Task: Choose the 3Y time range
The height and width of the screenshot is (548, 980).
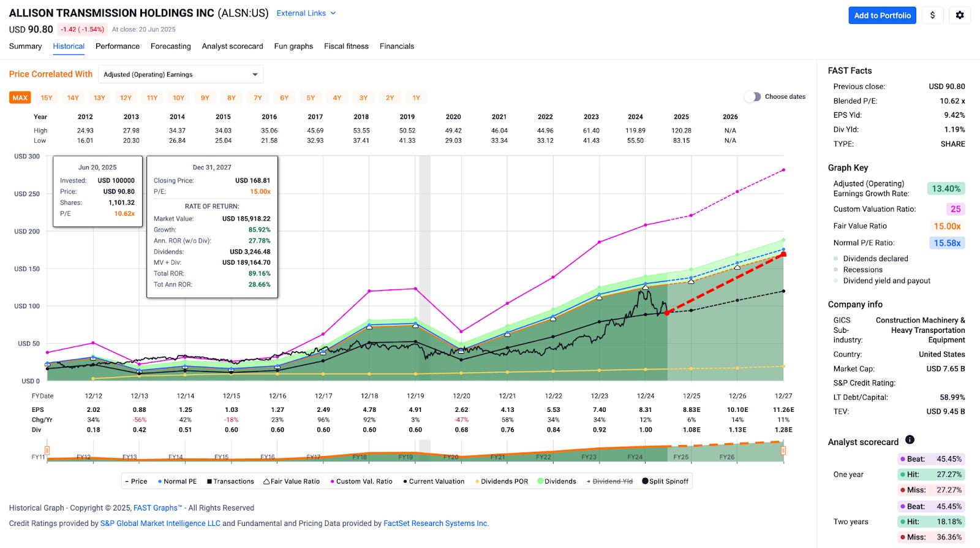Action: (363, 97)
